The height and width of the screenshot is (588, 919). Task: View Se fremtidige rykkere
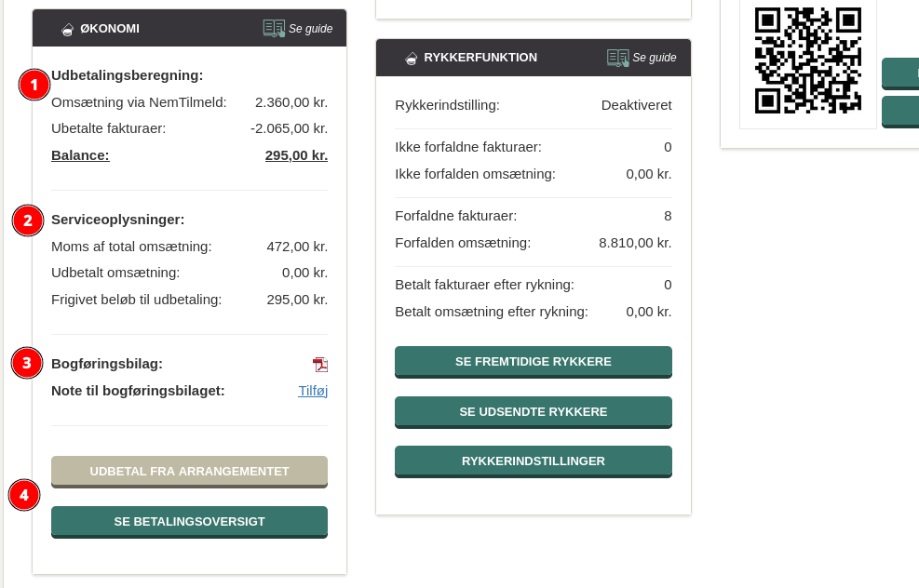533,361
